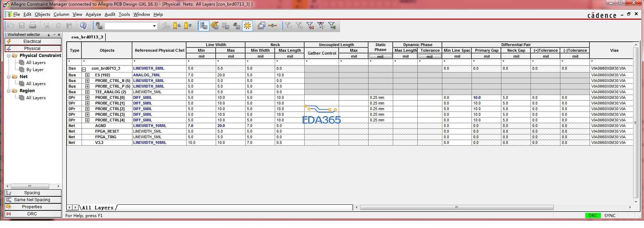Open the Same Net Spacing section

pos(33,200)
